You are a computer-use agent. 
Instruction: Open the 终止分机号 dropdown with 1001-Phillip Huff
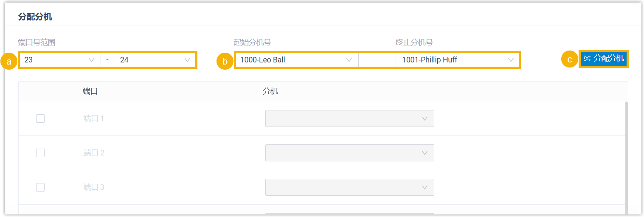coord(457,60)
